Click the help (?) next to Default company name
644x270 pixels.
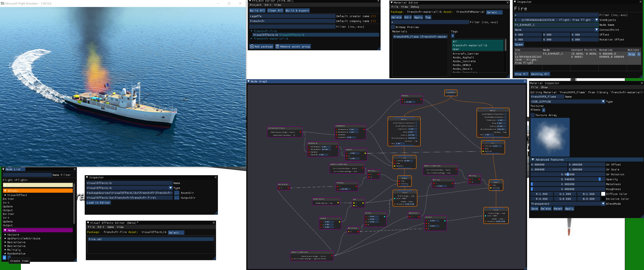[373, 21]
